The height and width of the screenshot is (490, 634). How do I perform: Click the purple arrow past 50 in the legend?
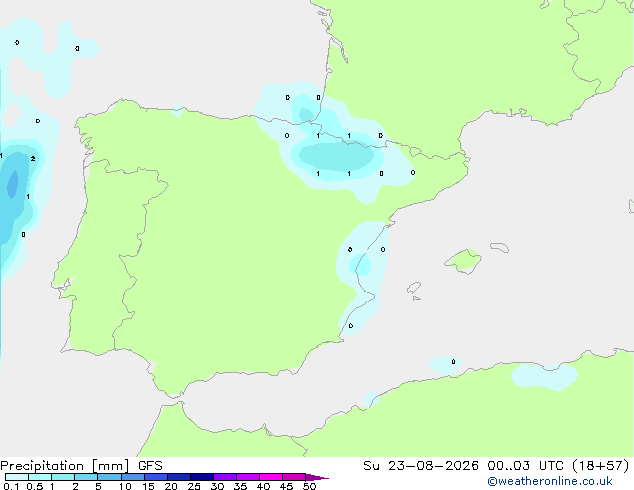coord(317,477)
